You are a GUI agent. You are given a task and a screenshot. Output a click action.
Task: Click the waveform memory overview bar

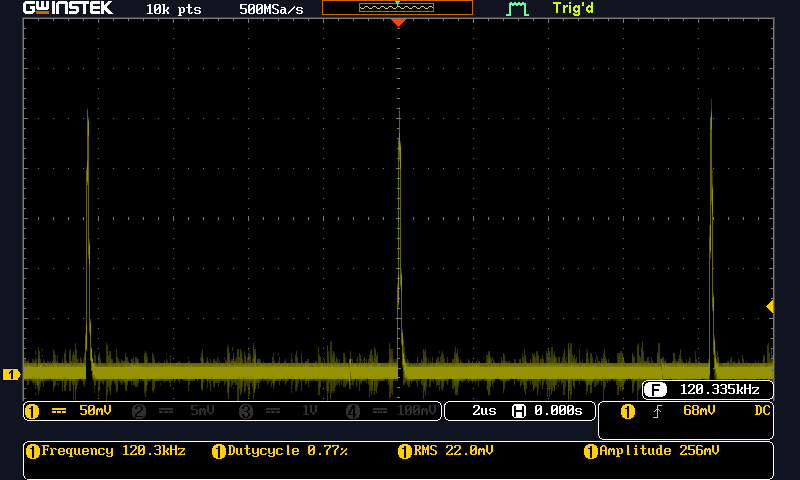397,8
